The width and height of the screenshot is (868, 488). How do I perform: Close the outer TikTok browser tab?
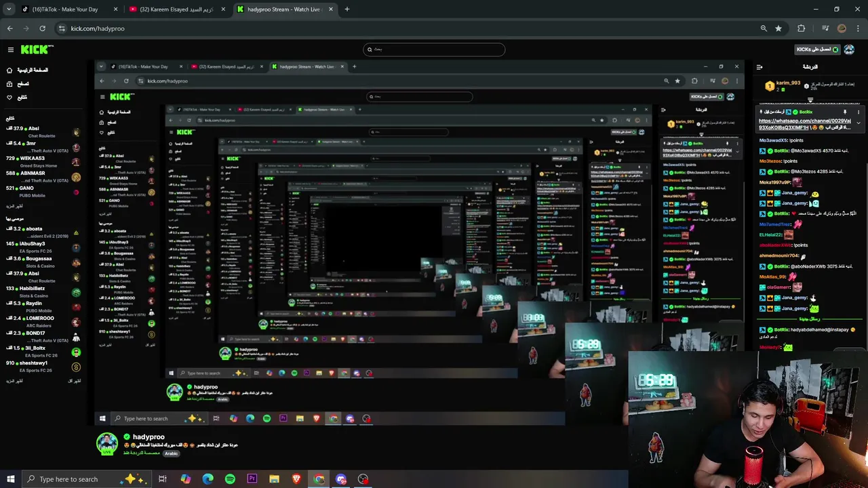click(x=115, y=9)
